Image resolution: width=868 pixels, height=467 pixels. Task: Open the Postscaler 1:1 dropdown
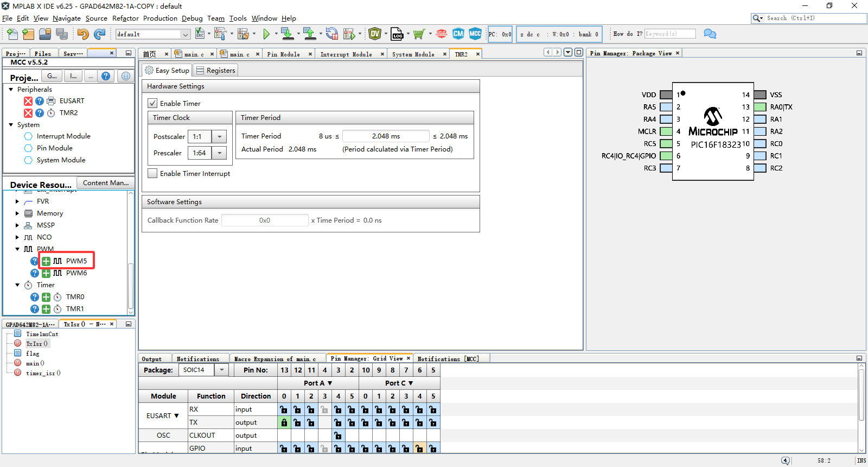pos(219,137)
